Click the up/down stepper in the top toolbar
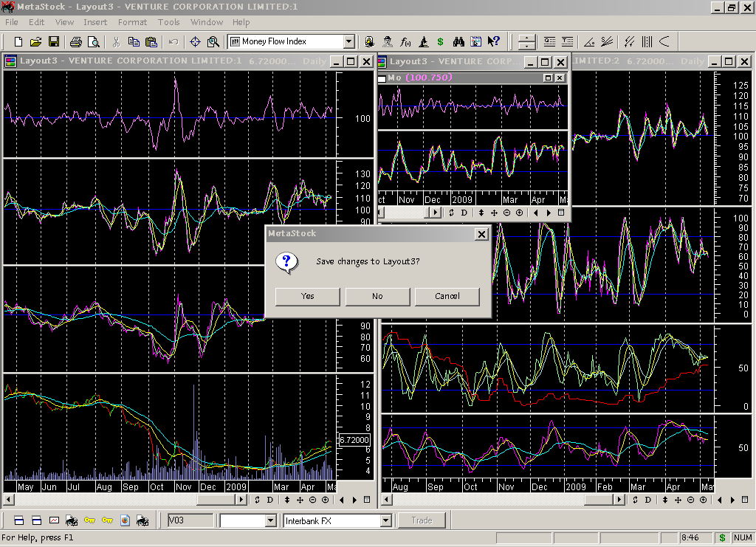The image size is (756, 547). pos(526,42)
